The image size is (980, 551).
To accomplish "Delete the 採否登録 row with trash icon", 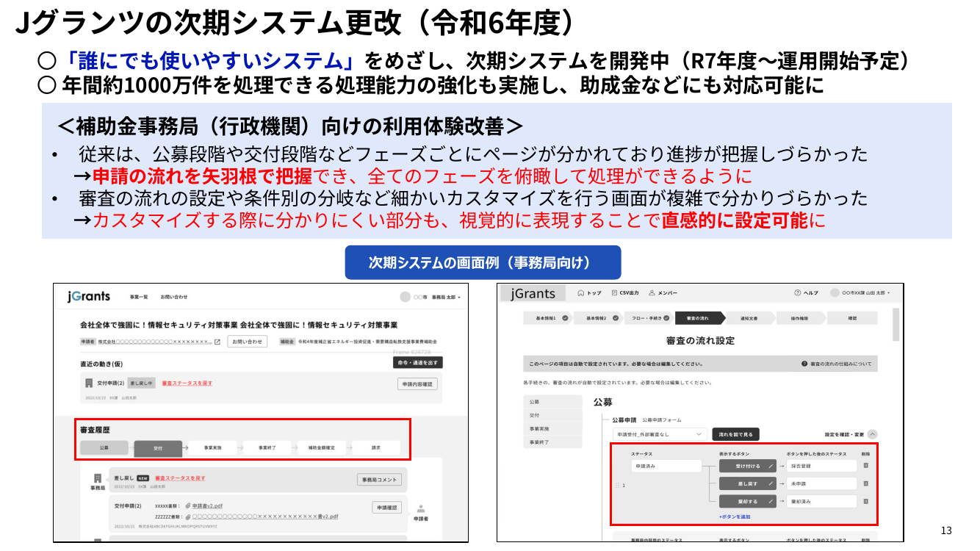I will point(865,466).
